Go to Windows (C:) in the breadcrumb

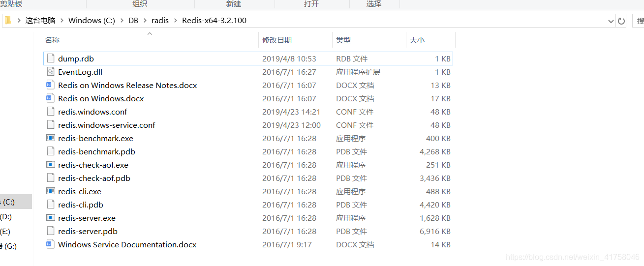coord(92,21)
